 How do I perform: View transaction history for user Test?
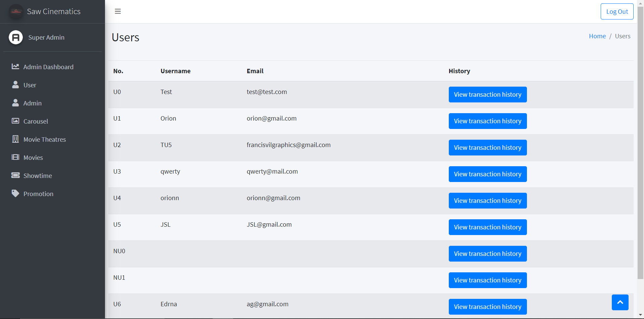[488, 95]
